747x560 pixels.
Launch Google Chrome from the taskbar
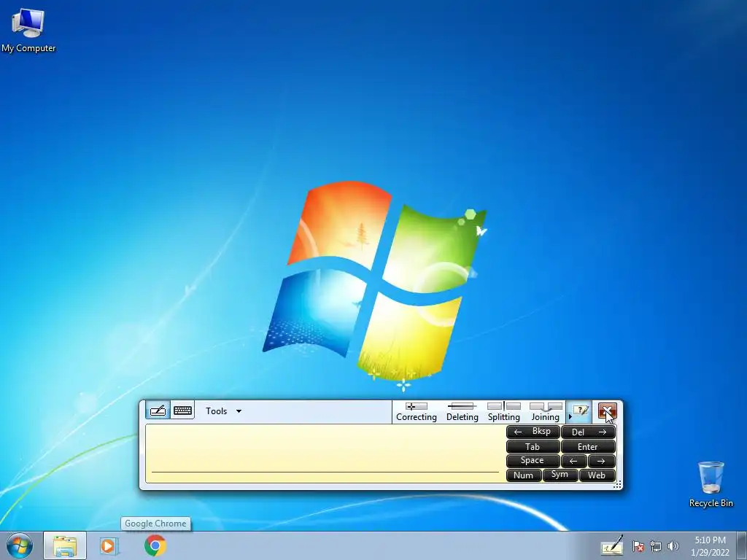(155, 545)
